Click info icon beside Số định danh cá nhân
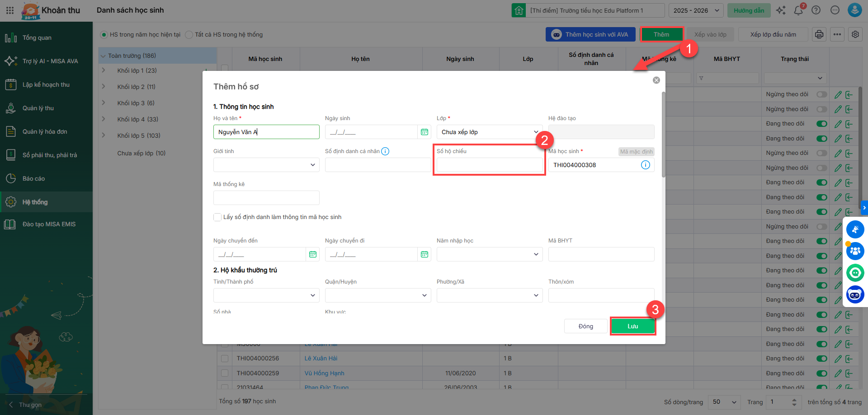Image resolution: width=868 pixels, height=415 pixels. [385, 151]
